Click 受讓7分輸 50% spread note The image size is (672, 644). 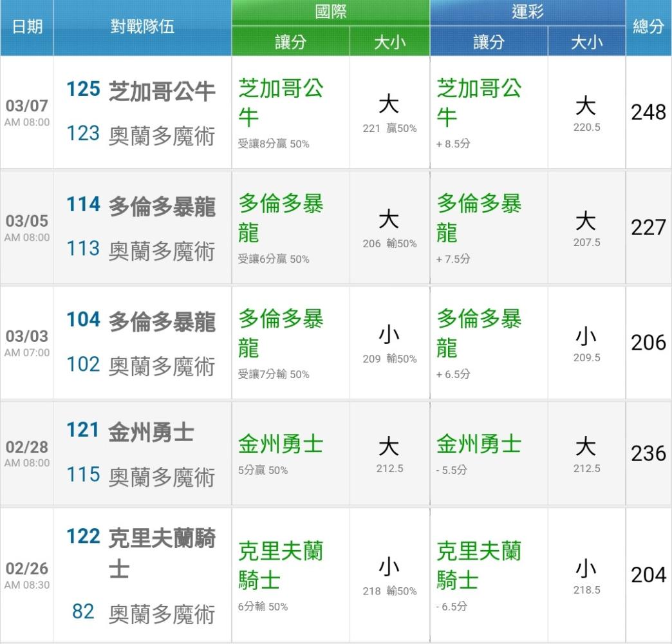click(x=274, y=374)
